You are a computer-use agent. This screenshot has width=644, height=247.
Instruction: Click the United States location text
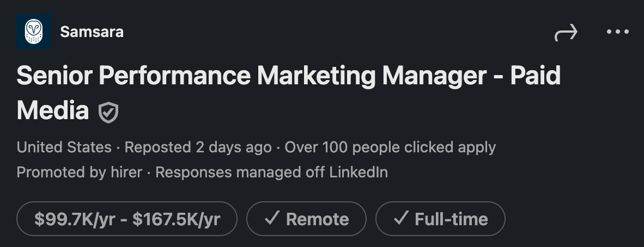pyautogui.click(x=64, y=147)
